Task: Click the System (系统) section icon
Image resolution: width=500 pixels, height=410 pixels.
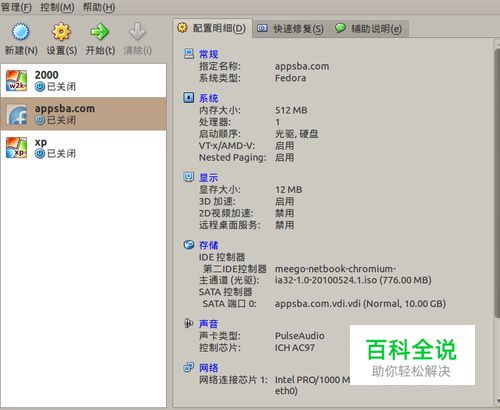Action: click(x=189, y=97)
